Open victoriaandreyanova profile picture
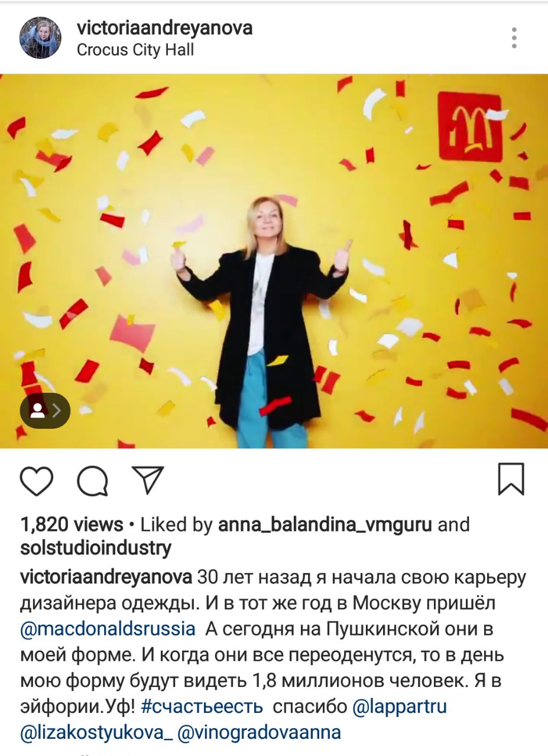The height and width of the screenshot is (756, 548). coord(41,38)
